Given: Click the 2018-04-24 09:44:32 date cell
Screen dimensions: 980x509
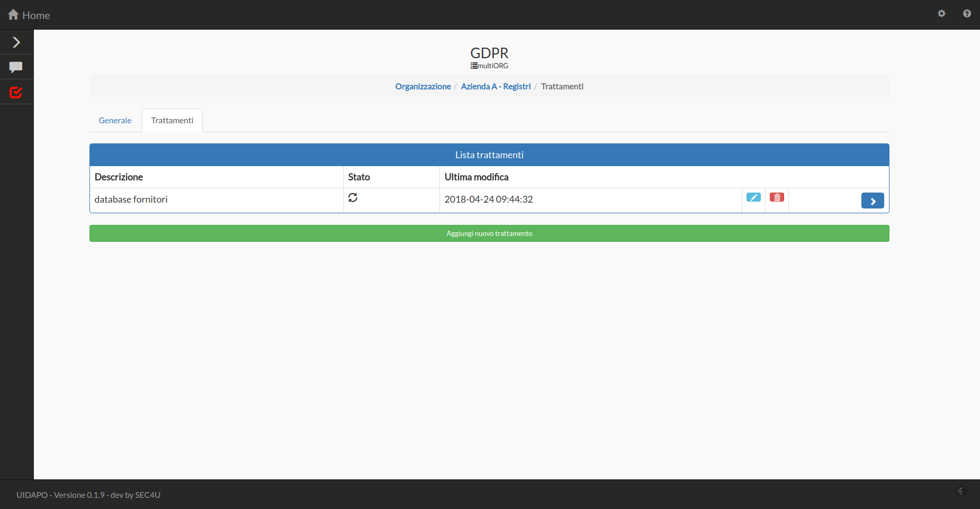Looking at the screenshot, I should 590,200.
